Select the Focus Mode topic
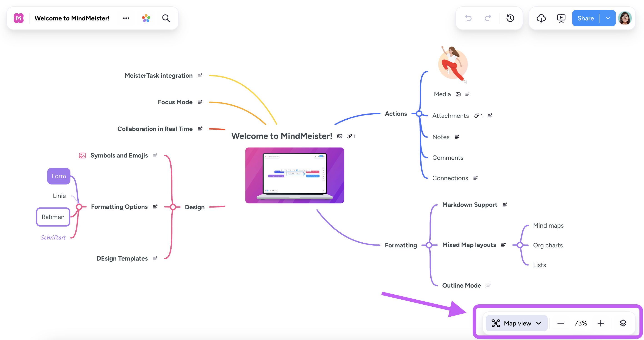This screenshot has width=644, height=340. [175, 102]
